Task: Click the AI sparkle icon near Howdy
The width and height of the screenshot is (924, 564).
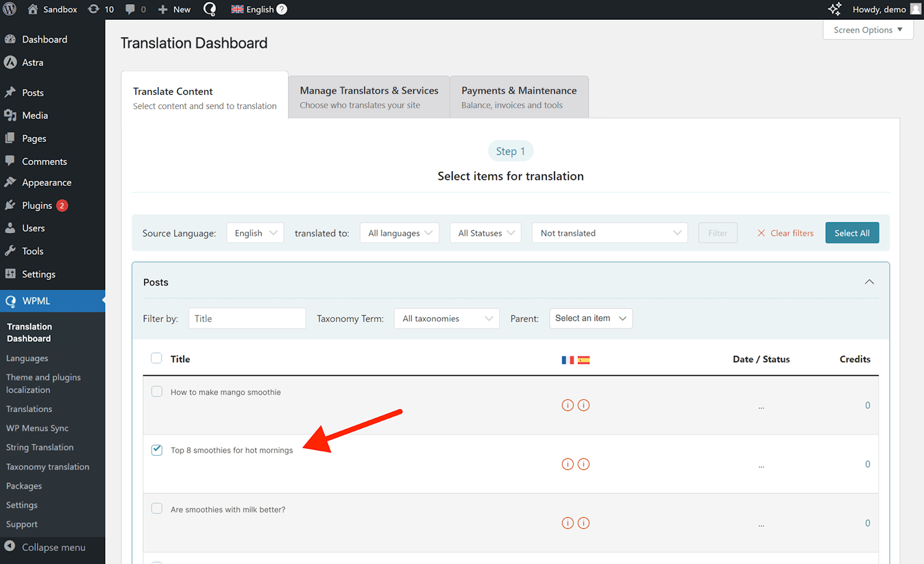Action: coord(834,9)
